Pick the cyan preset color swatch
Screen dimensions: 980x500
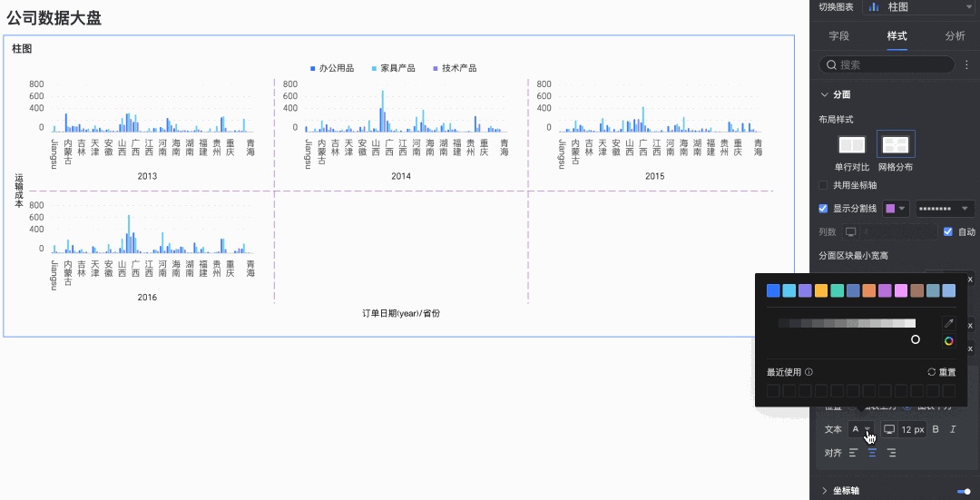point(789,290)
